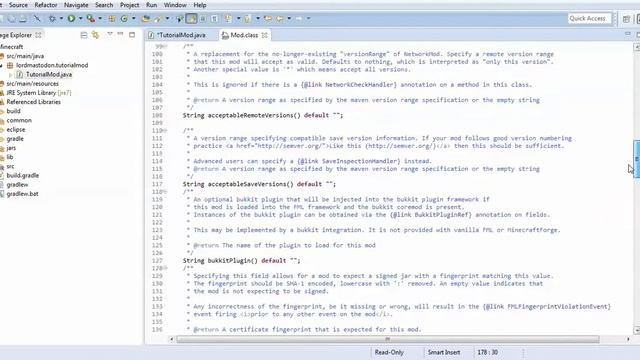Open the Navigate menu
This screenshot has height=360, width=640.
tap(76, 5)
